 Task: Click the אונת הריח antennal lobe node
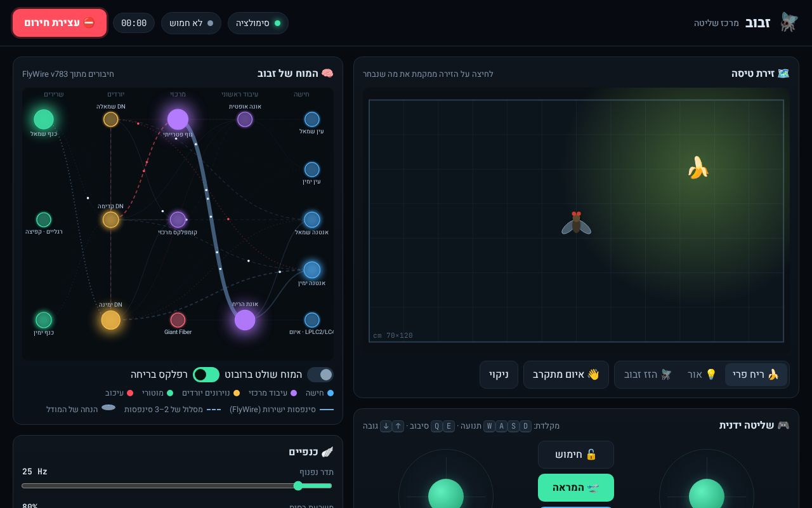245,320
